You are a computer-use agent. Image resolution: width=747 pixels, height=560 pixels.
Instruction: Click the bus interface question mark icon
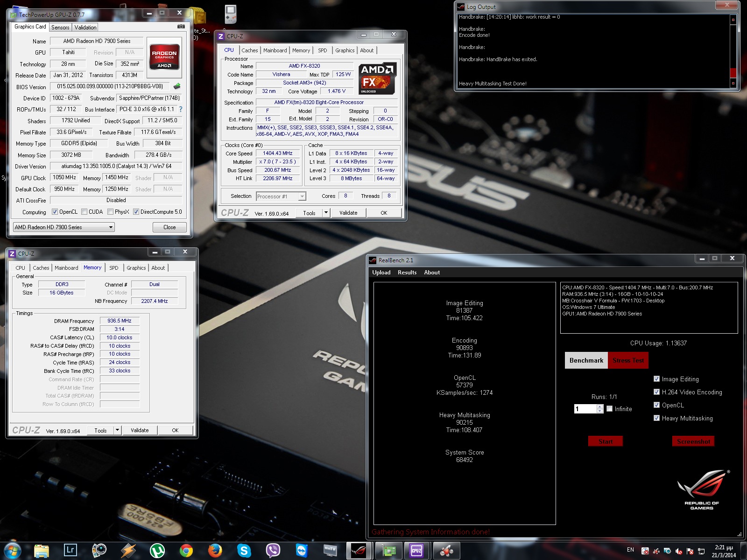click(181, 109)
